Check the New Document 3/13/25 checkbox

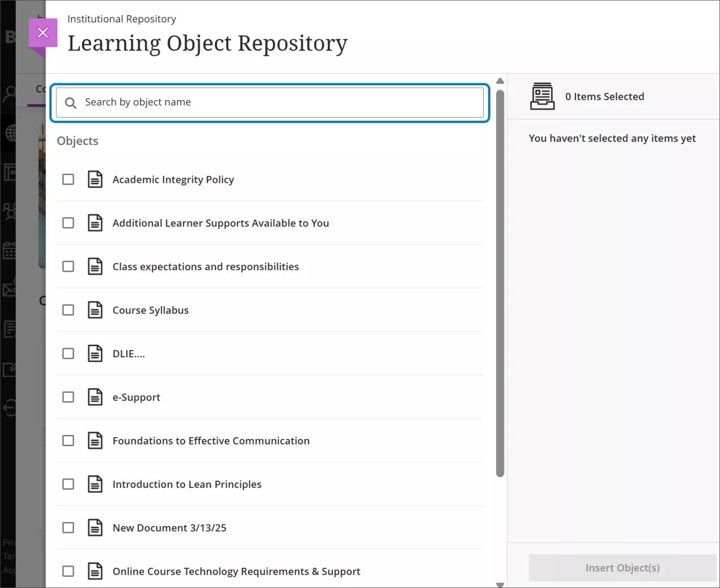[x=68, y=527]
